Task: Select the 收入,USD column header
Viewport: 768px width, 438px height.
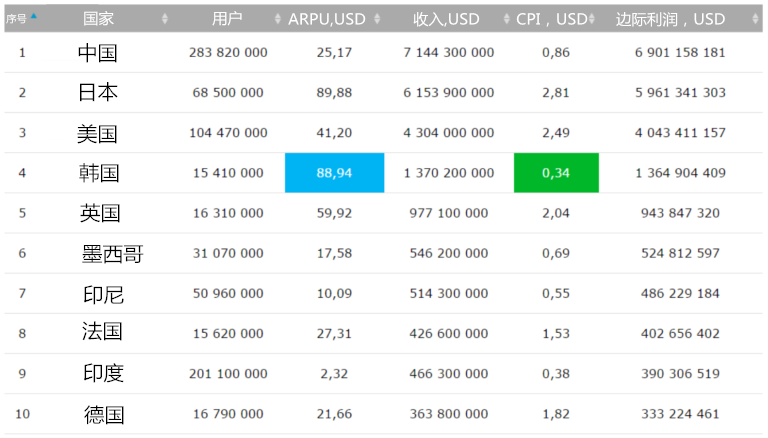Action: tap(446, 19)
